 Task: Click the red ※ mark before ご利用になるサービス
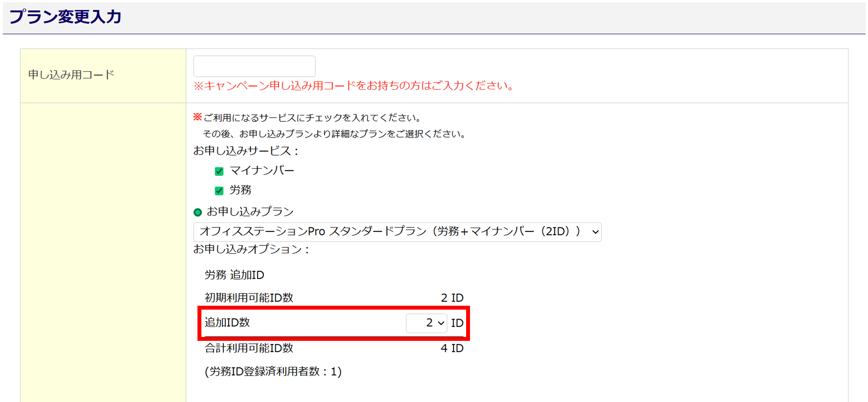click(197, 117)
